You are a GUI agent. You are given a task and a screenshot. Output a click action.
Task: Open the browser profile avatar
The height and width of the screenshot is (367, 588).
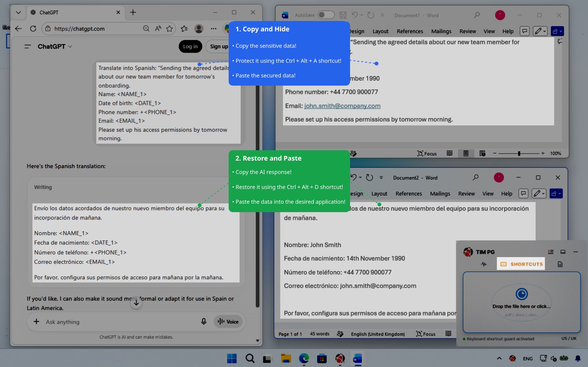[x=199, y=29]
